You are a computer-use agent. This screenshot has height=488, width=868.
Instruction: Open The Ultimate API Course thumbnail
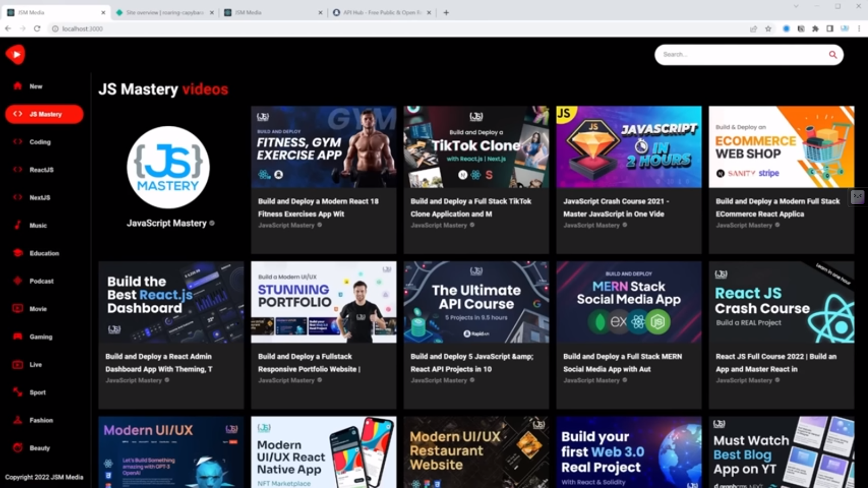[476, 302]
